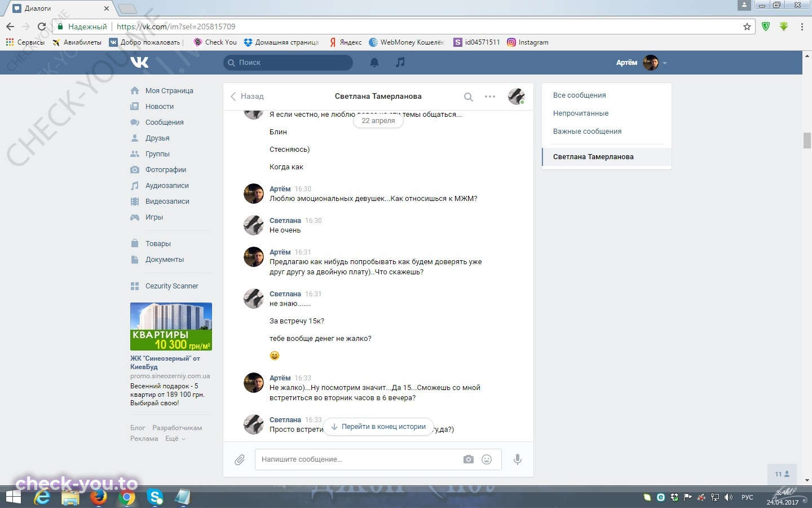The width and height of the screenshot is (812, 508).
Task: Open Firefox from the taskbar
Action: click(x=99, y=497)
